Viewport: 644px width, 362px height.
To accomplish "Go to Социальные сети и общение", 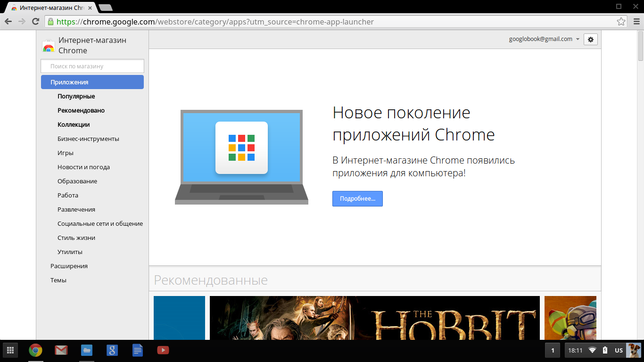I will (x=100, y=223).
